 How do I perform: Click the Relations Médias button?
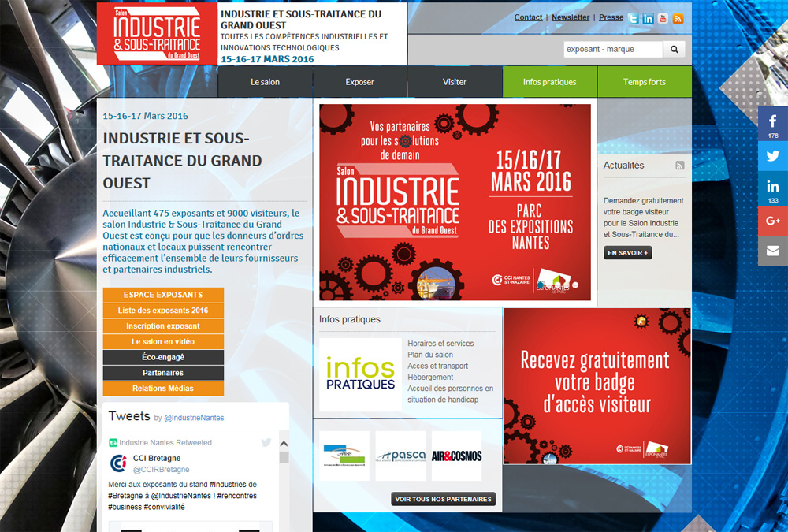(x=163, y=389)
